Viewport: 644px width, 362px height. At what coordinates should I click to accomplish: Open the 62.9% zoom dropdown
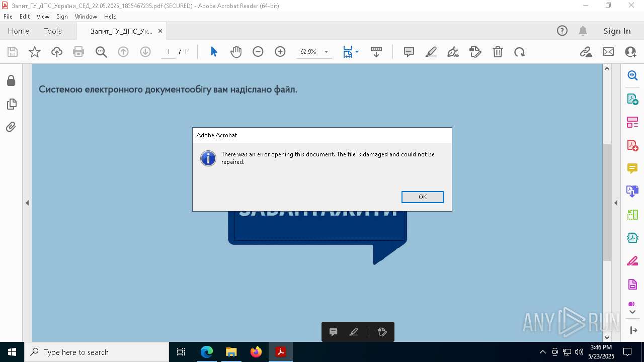[326, 52]
